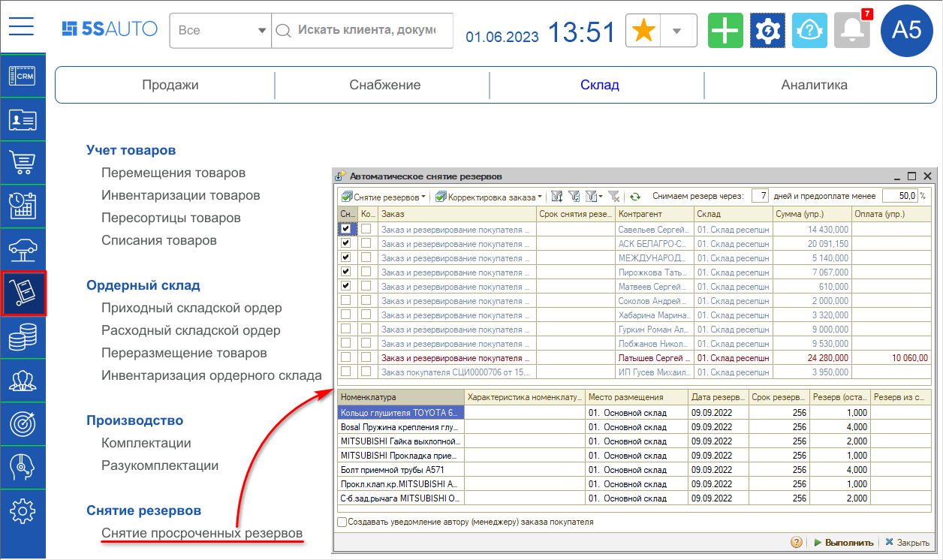The image size is (943, 560).
Task: Open the settings gear in sidebar
Action: pos(23,511)
